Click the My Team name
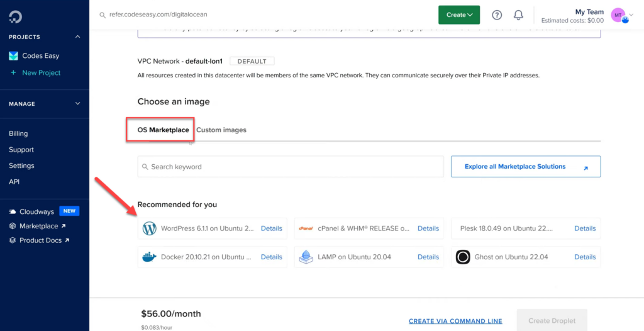 pos(589,12)
